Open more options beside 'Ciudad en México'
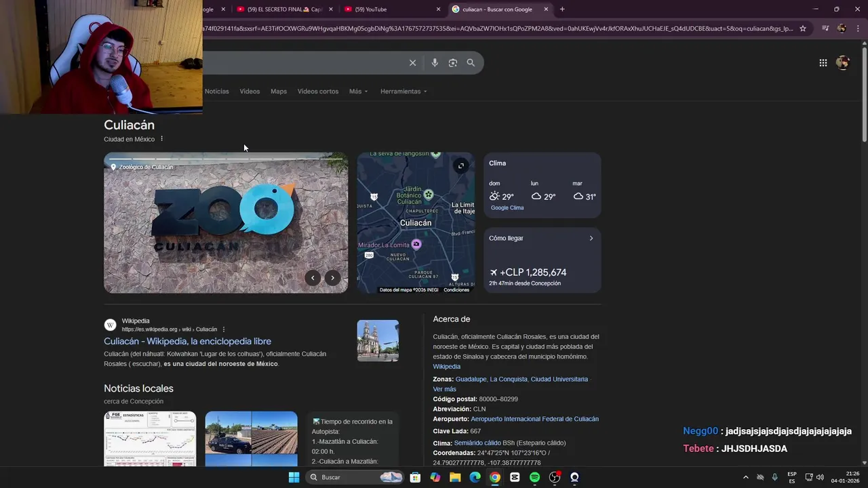Image resolution: width=868 pixels, height=488 pixels. coord(161,139)
